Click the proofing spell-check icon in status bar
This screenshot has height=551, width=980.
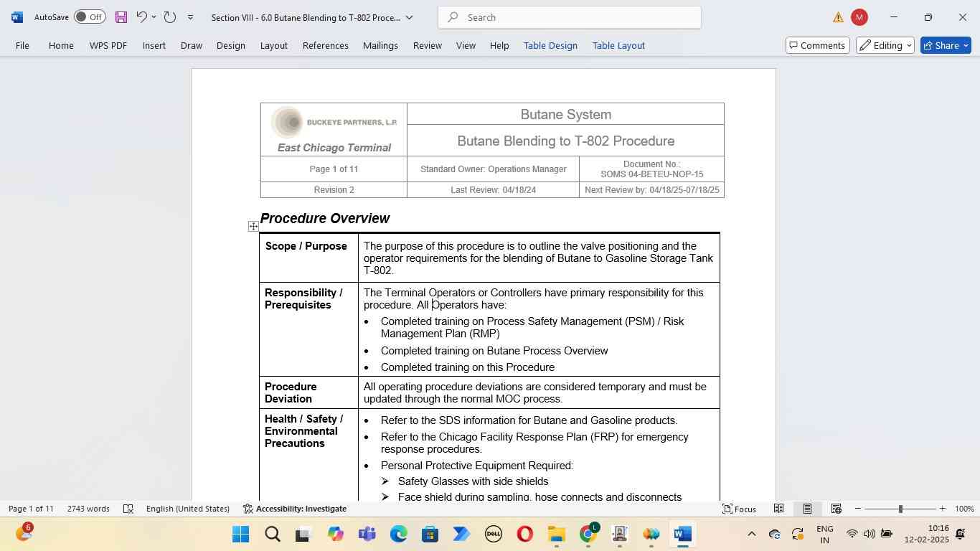tap(128, 509)
